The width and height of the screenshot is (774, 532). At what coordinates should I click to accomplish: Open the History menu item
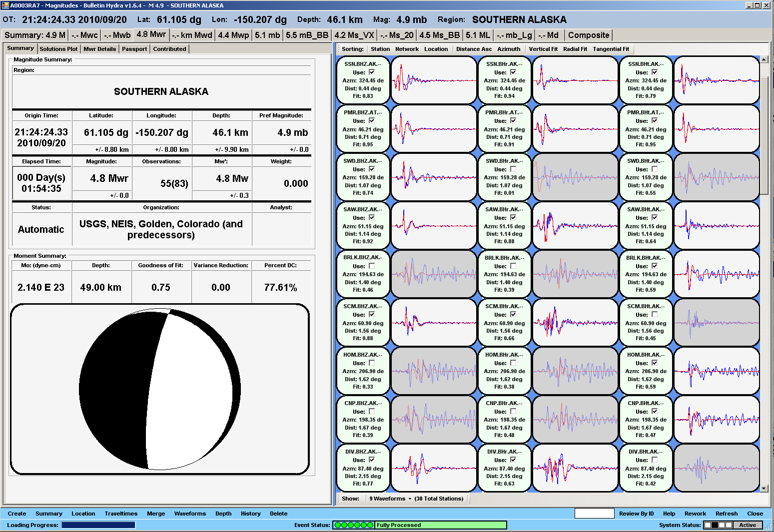251,514
